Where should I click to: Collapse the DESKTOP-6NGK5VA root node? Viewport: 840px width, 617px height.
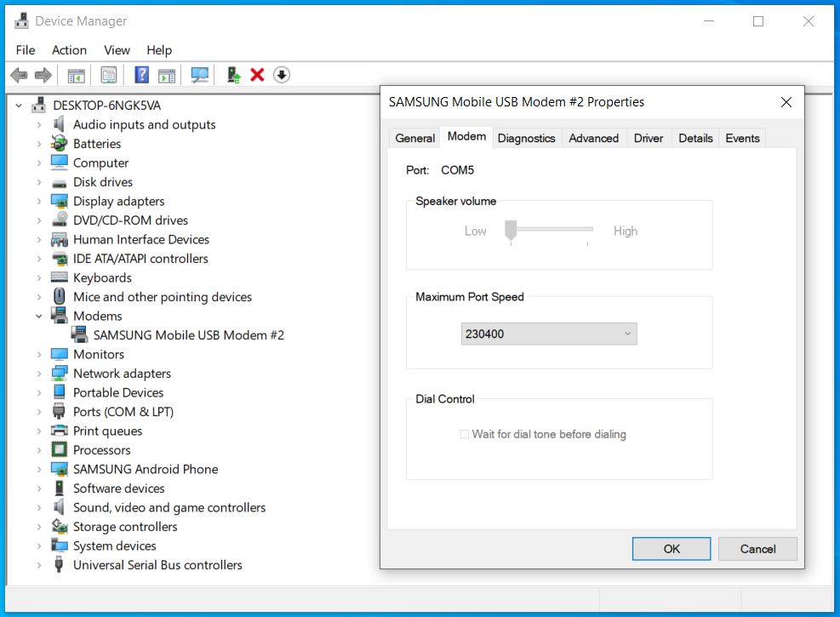(19, 106)
